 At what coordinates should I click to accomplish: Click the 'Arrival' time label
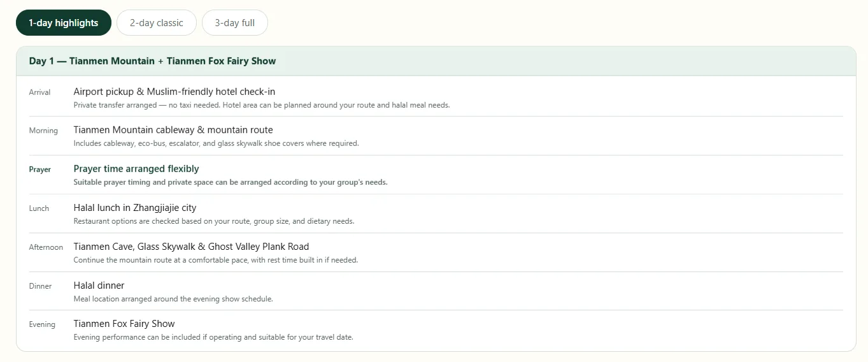[39, 92]
